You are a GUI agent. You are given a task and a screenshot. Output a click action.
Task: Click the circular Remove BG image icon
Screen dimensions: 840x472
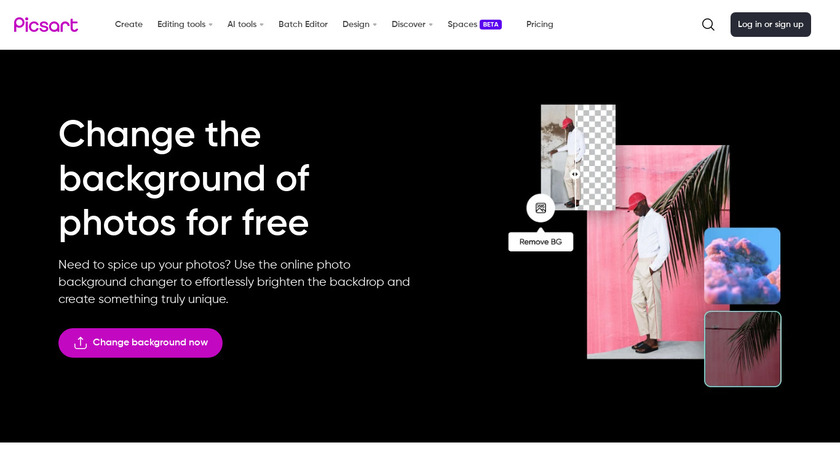tap(541, 208)
